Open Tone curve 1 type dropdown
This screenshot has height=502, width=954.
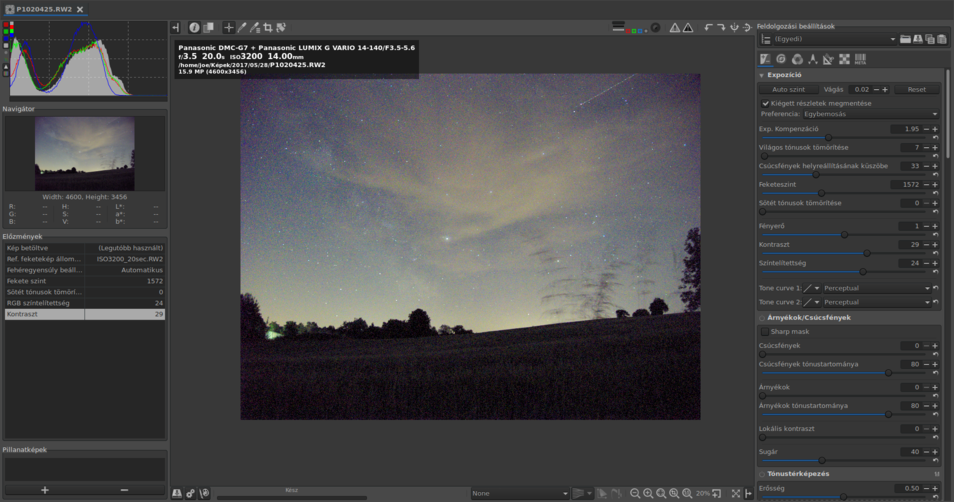point(812,288)
